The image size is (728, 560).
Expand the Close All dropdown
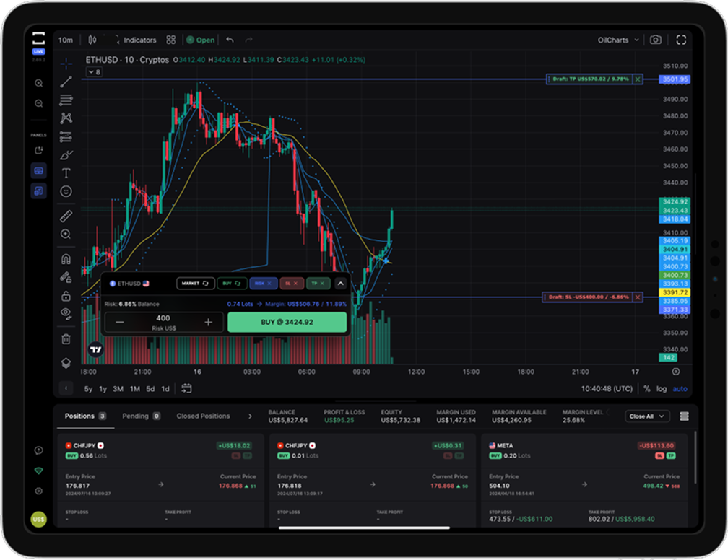coord(649,416)
